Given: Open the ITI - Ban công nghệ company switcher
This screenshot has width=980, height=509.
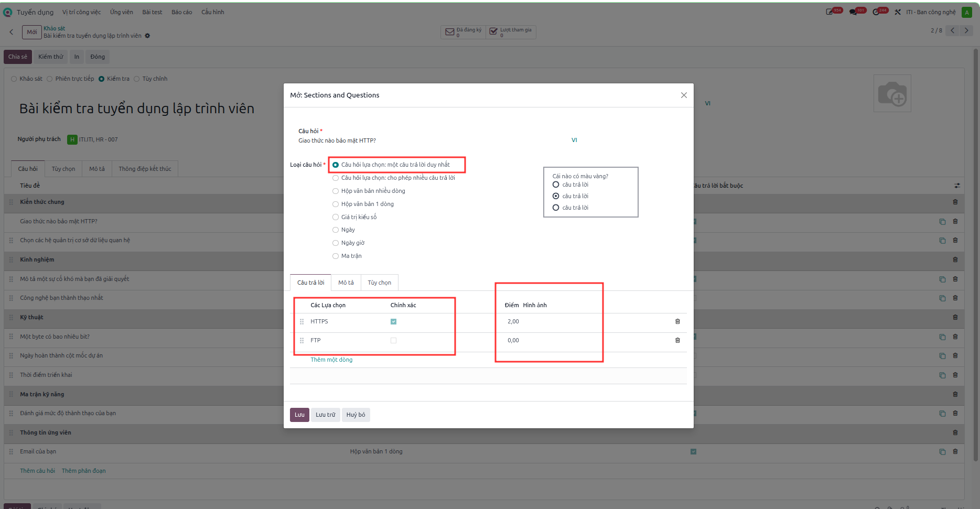Looking at the screenshot, I should pyautogui.click(x=931, y=12).
